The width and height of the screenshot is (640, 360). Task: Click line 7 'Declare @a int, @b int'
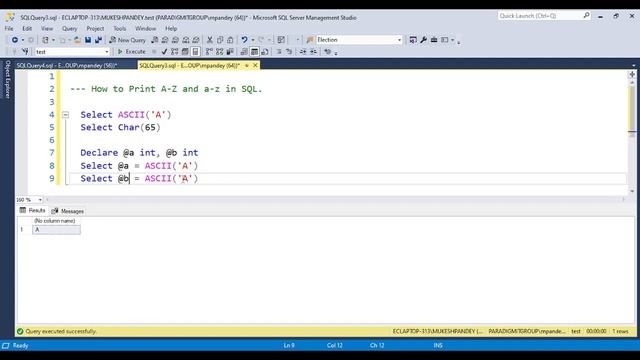click(x=139, y=153)
